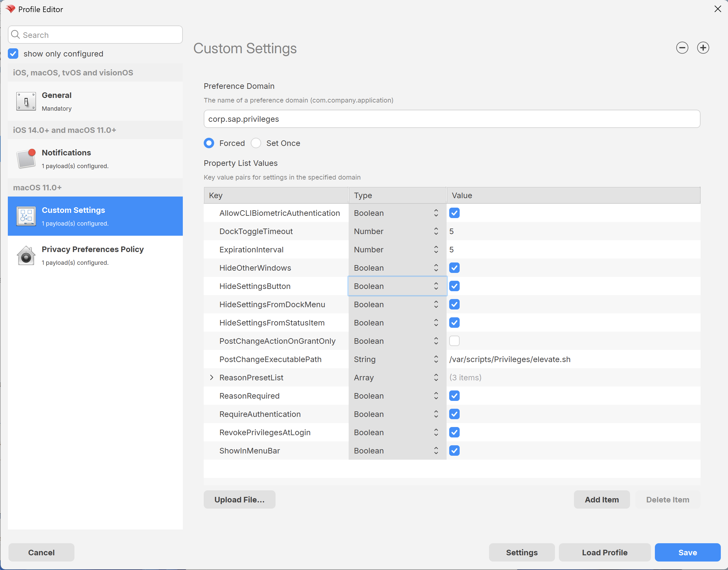Click the Search input field
The height and width of the screenshot is (570, 728).
(x=95, y=35)
